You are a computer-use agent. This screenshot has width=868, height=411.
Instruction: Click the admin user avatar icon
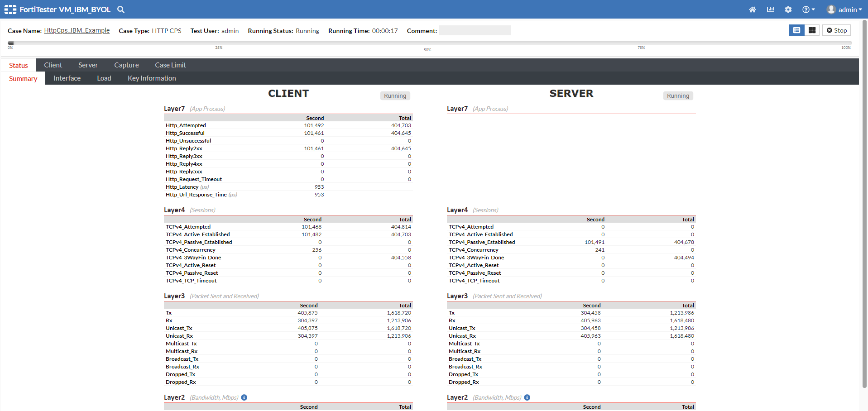831,10
